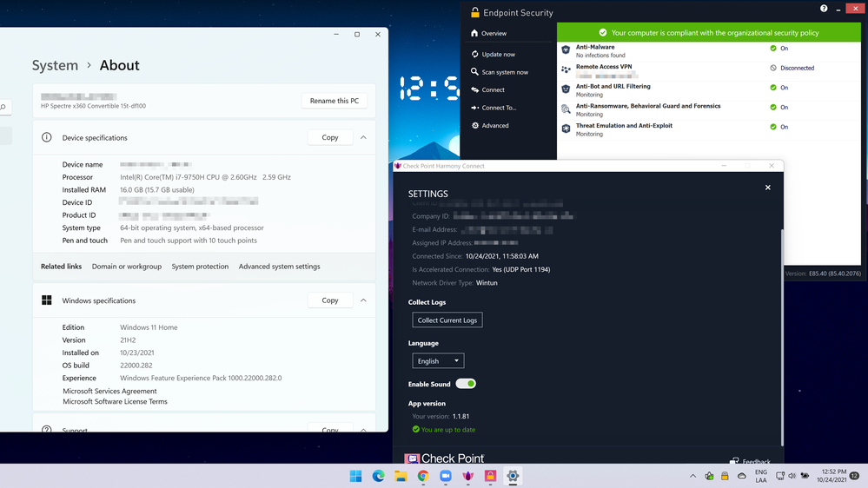Screen dimensions: 868x488
Task: Open the English language dropdown
Action: tap(438, 360)
